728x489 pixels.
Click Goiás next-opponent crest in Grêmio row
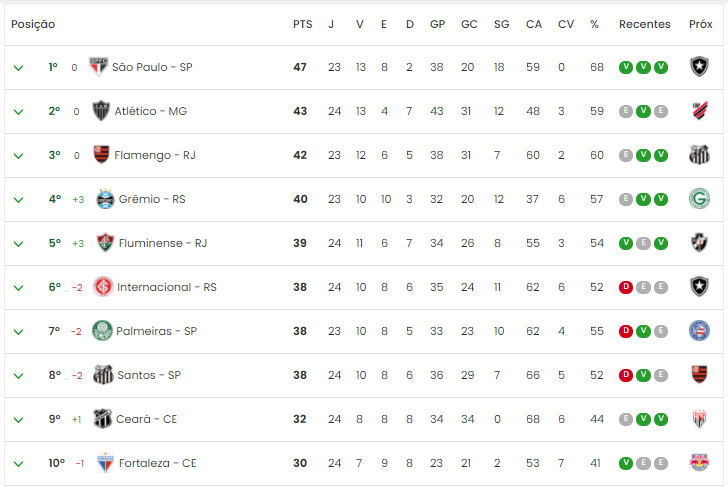(699, 199)
